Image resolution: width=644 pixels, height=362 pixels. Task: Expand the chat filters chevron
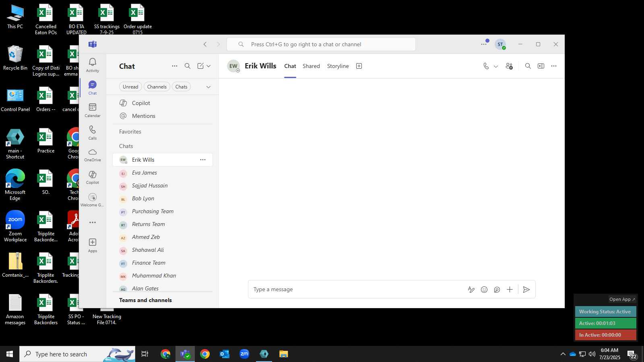point(208,87)
